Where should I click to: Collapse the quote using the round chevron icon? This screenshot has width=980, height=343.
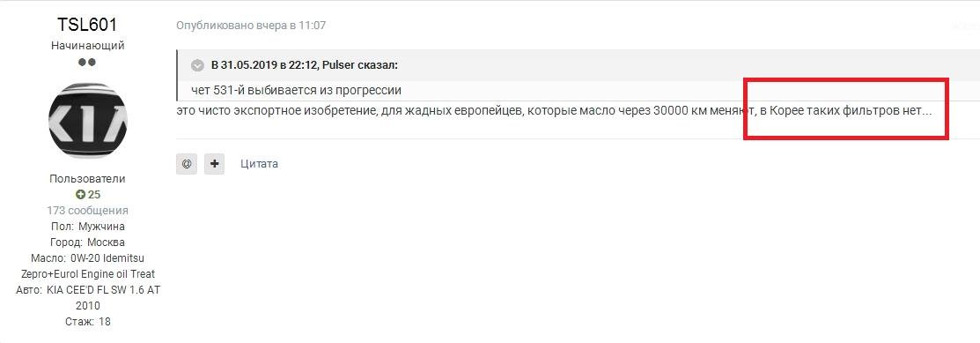pos(197,65)
